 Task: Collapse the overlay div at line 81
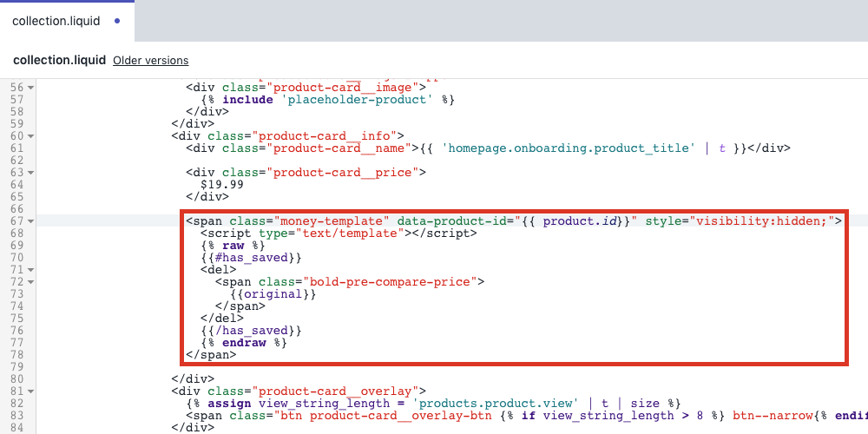31,391
